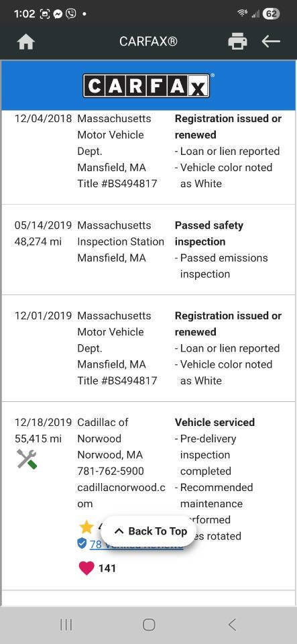Viewport: 297px width, 644px height.
Task: Tap the yellow star rating icon
Action: tap(86, 527)
